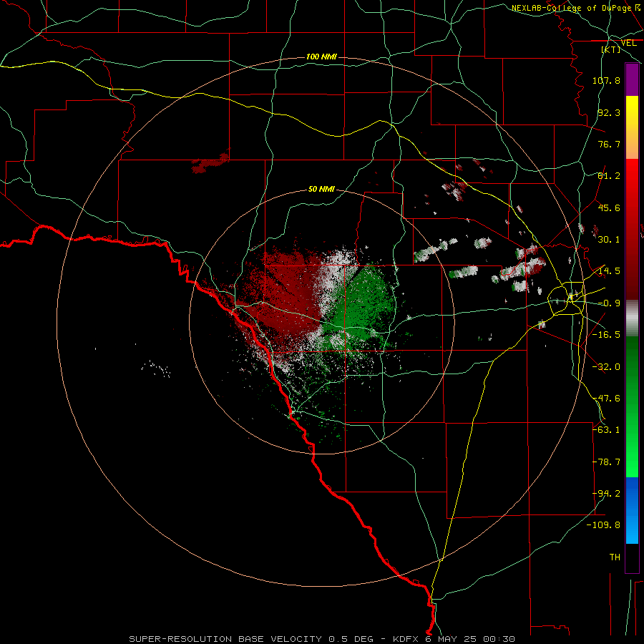This screenshot has height=644, width=644.
Task: Click the Super-Resolution Base Velocity caption
Action: point(322,639)
